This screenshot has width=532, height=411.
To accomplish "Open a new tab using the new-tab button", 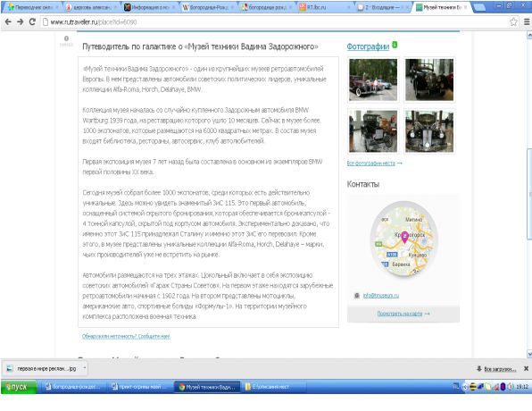I will pyautogui.click(x=479, y=7).
